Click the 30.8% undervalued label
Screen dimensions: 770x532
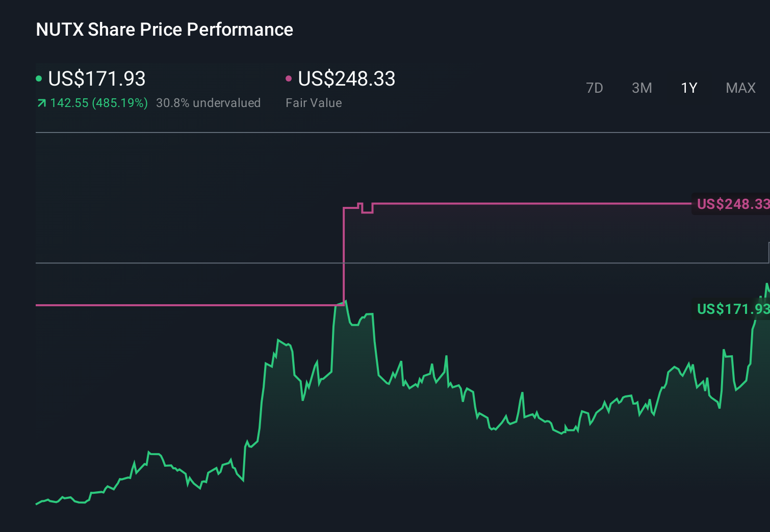pyautogui.click(x=209, y=102)
